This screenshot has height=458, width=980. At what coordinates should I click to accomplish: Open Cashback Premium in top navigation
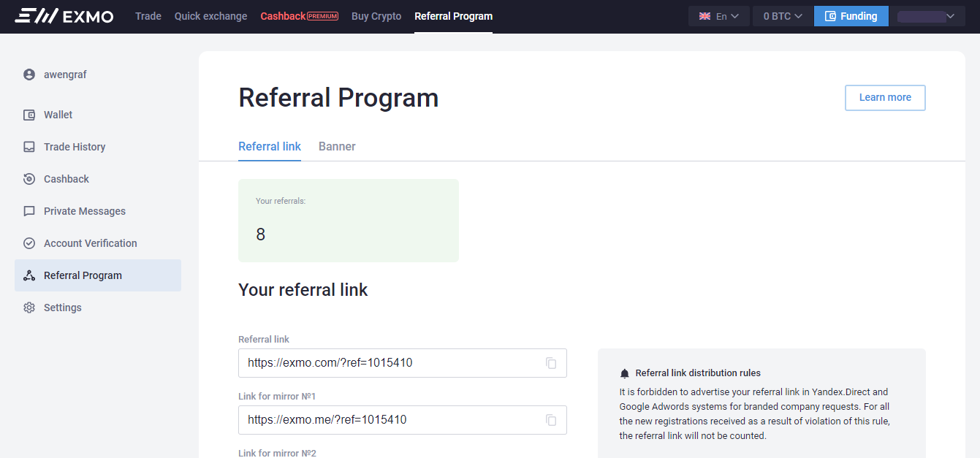(299, 16)
